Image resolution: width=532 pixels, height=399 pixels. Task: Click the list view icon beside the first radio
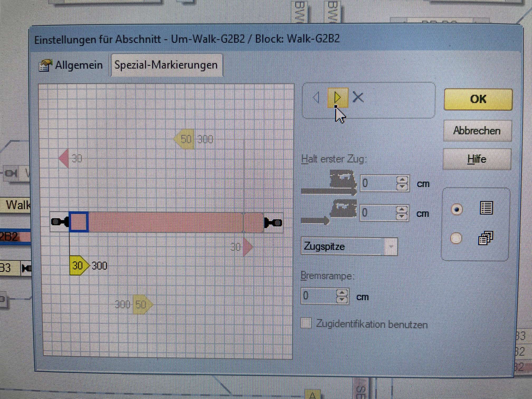tap(486, 208)
